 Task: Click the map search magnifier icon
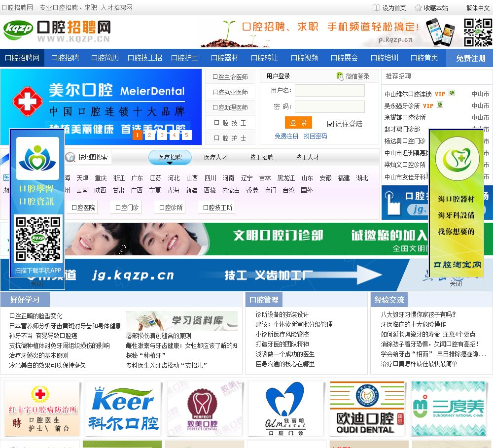[x=70, y=157]
